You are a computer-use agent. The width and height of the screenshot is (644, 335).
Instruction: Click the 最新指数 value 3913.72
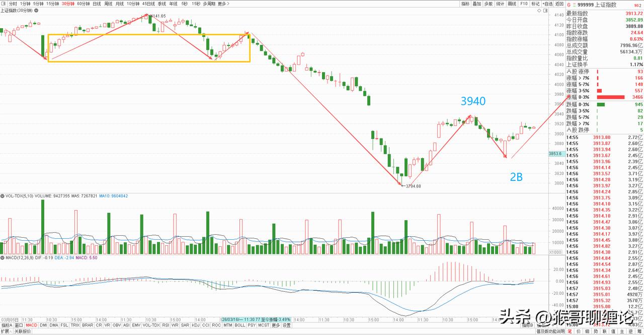click(x=634, y=14)
